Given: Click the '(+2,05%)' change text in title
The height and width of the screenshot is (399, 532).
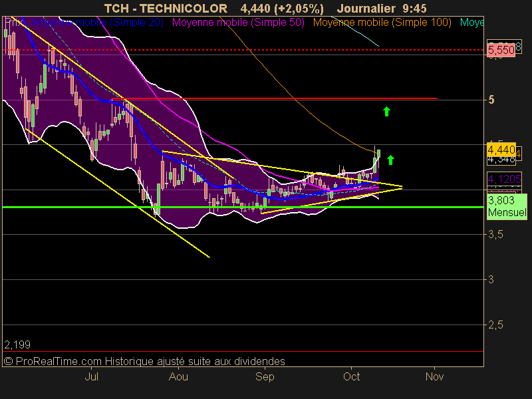Looking at the screenshot, I should 299,8.
